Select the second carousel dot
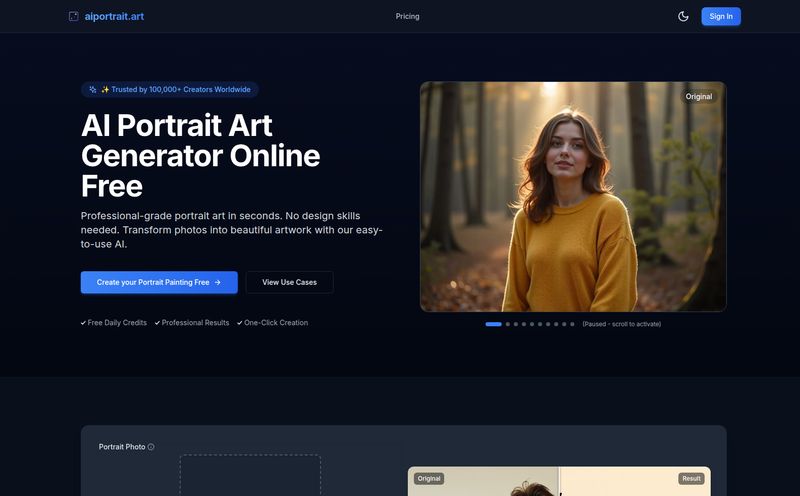This screenshot has width=800, height=496. (x=508, y=324)
